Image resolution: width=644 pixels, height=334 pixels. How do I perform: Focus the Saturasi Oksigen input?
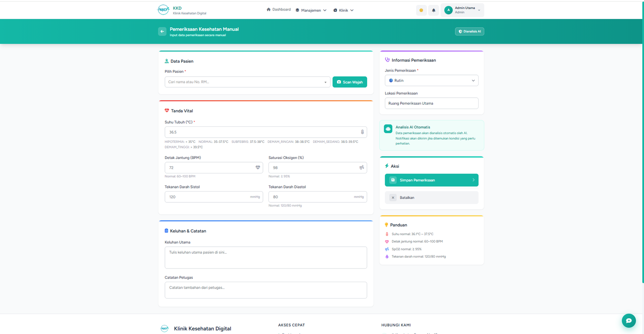click(x=318, y=167)
